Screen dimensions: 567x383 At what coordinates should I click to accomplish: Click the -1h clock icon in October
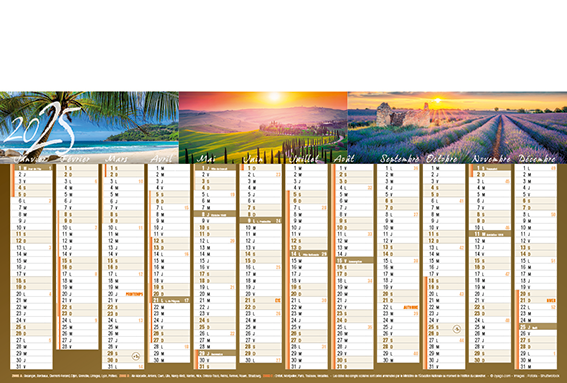[457, 329]
